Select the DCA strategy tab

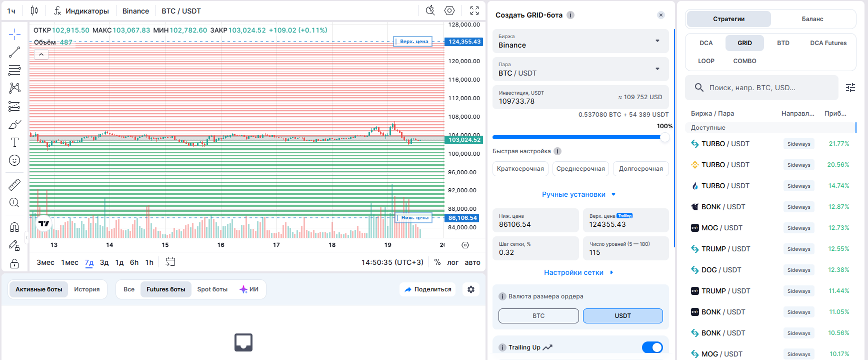(x=706, y=43)
